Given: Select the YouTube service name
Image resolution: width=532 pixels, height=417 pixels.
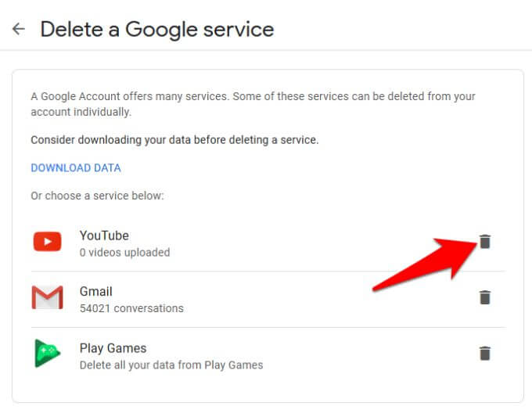Looking at the screenshot, I should tap(104, 235).
